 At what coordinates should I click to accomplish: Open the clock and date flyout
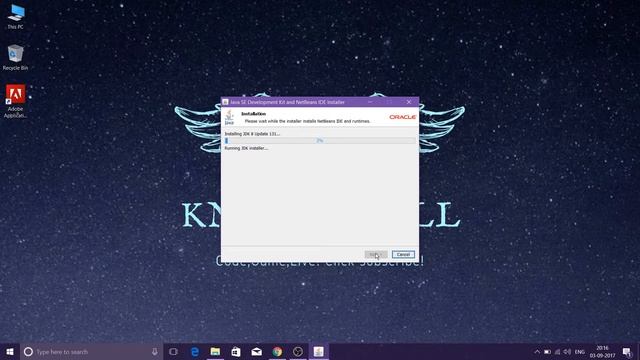[x=602, y=351]
